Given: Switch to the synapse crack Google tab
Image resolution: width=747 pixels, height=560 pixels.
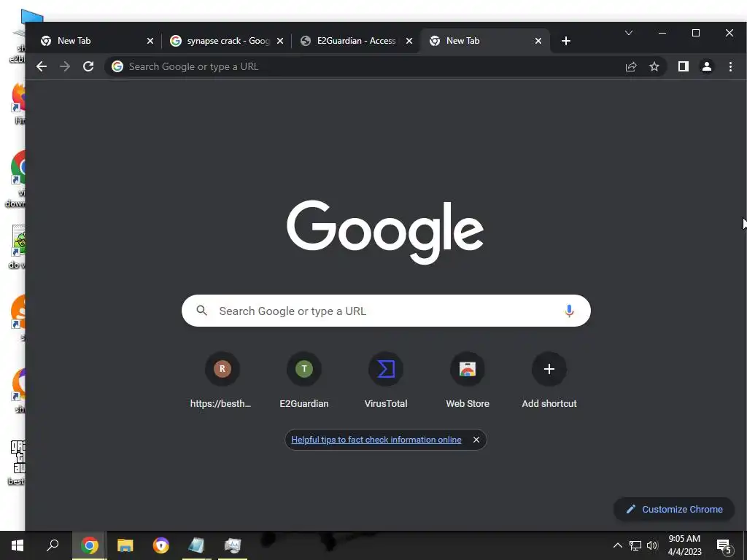Looking at the screenshot, I should [x=227, y=41].
